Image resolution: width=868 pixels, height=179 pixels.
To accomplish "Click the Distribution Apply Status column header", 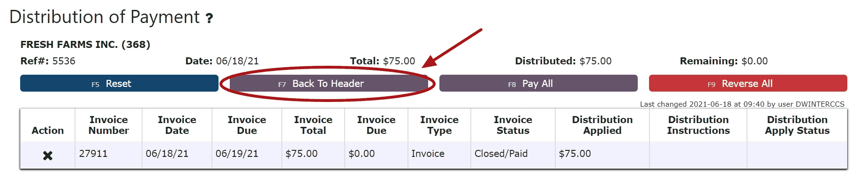I will [x=797, y=125].
